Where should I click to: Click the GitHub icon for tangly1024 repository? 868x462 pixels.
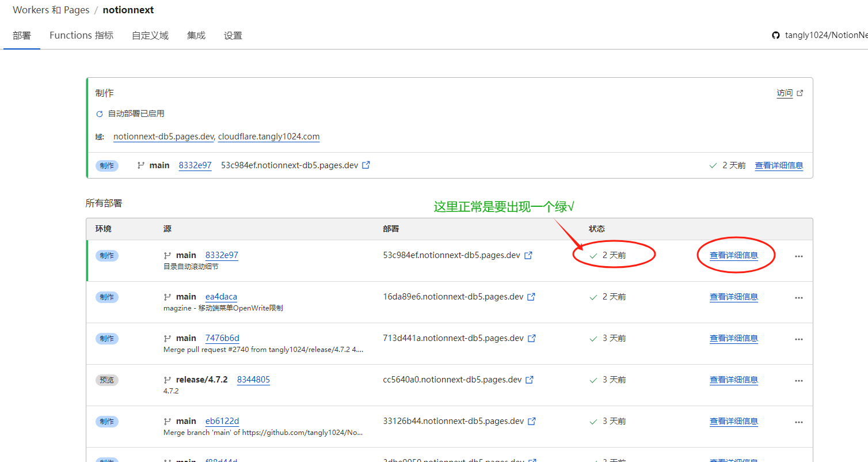776,35
